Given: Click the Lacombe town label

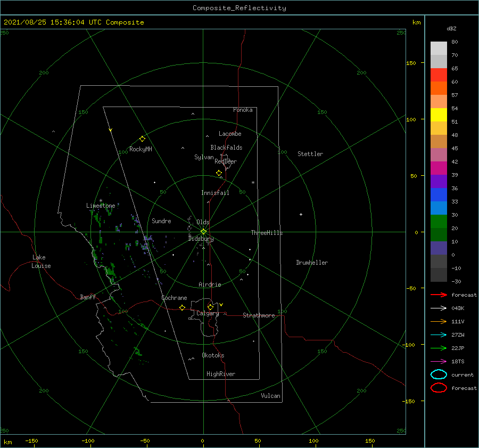Looking at the screenshot, I should coord(230,134).
